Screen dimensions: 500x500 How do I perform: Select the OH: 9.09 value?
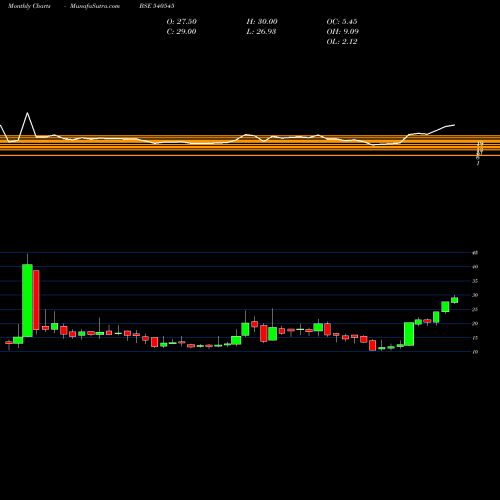pyautogui.click(x=343, y=32)
